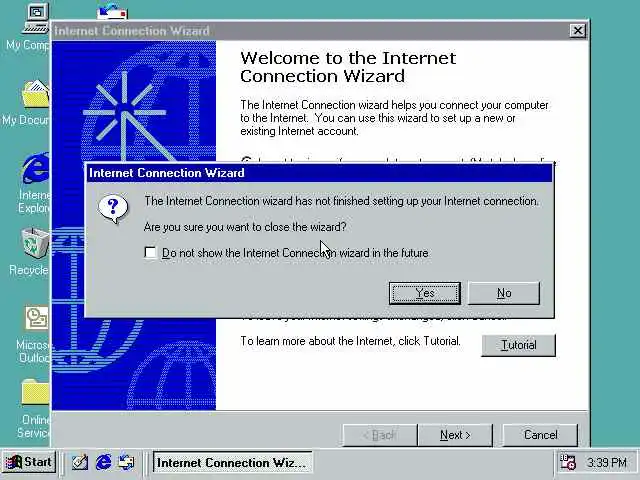Click the Next > button
The image size is (640, 480).
pos(455,435)
